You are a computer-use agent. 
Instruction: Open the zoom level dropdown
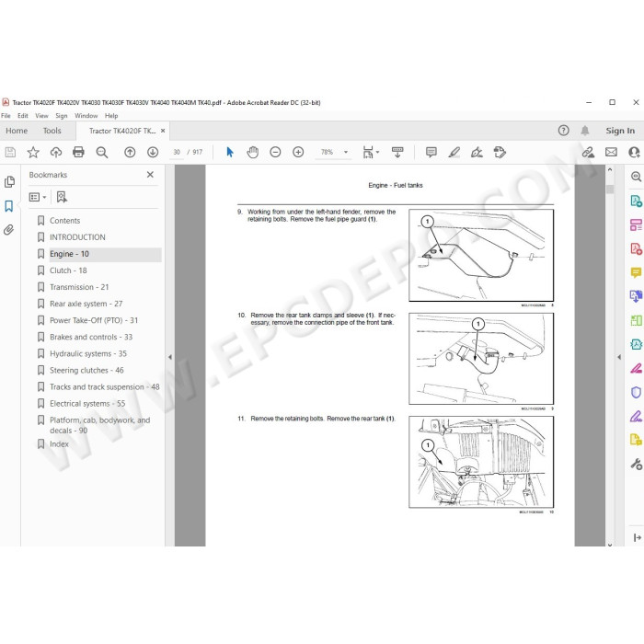346,153
